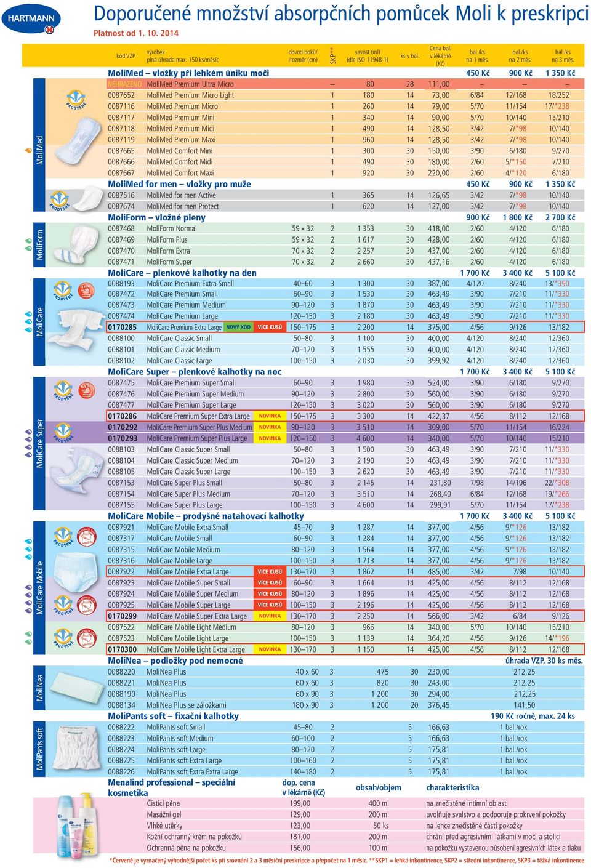Click 'úhrada VZP, 30 ks měs.'
Image resolution: width=591 pixels, height=868 pixels.
(544, 661)
